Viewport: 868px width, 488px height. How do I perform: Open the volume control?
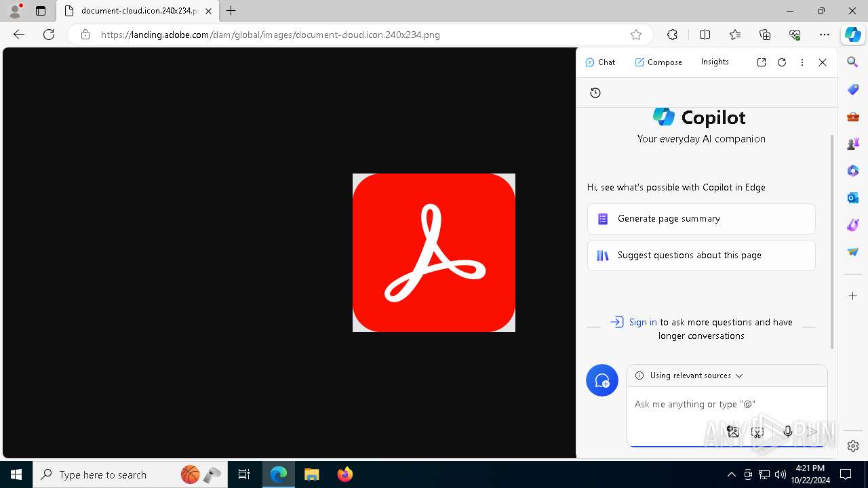pos(781,474)
